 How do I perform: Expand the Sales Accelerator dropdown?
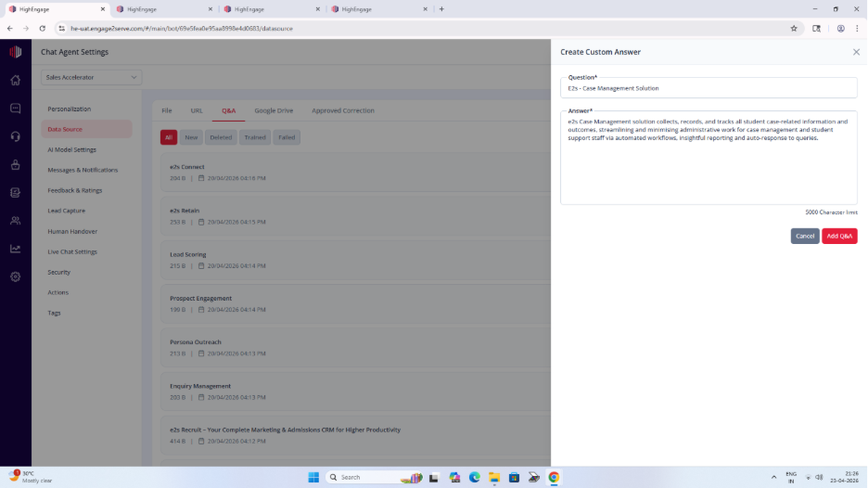pos(91,78)
